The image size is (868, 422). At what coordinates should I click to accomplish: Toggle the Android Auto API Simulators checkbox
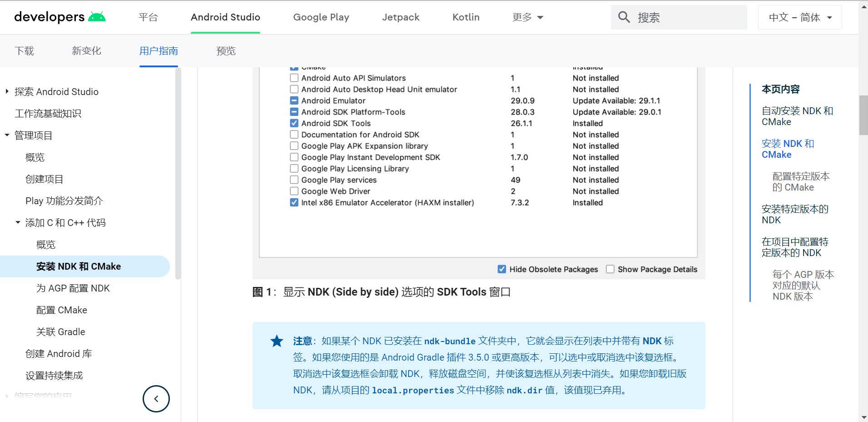tap(294, 78)
